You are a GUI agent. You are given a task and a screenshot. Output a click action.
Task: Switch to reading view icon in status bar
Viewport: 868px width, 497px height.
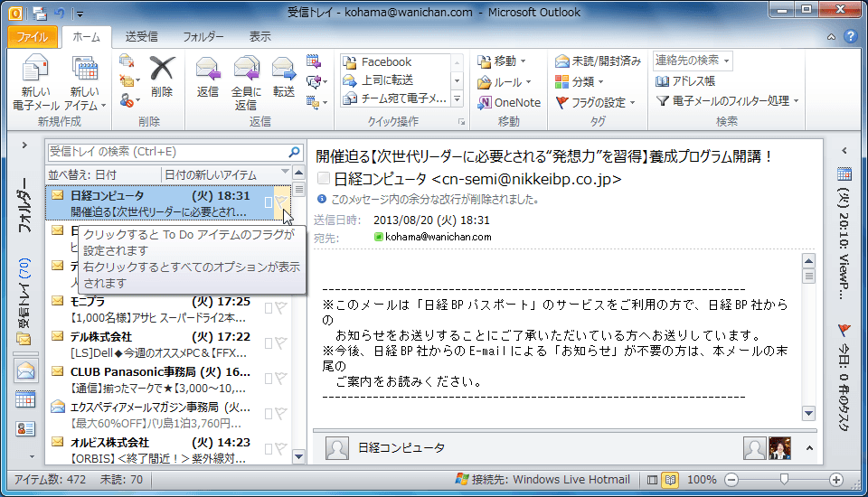pos(670,480)
